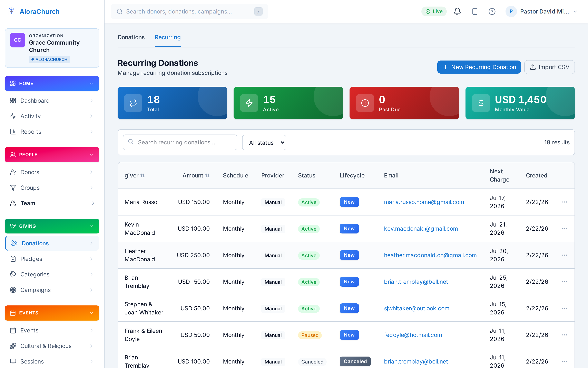Click the AloraChurch logo icon
Screen dimensions: 588x368
(11, 11)
